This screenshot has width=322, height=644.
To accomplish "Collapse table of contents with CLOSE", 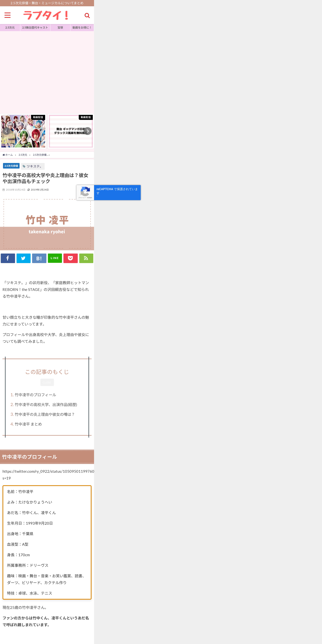I will [x=47, y=382].
